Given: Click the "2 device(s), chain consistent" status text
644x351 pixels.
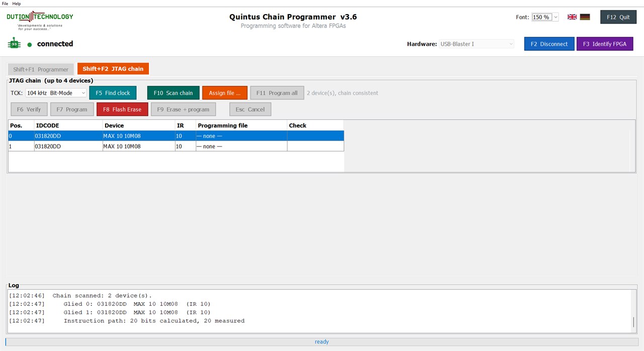Looking at the screenshot, I should [343, 93].
